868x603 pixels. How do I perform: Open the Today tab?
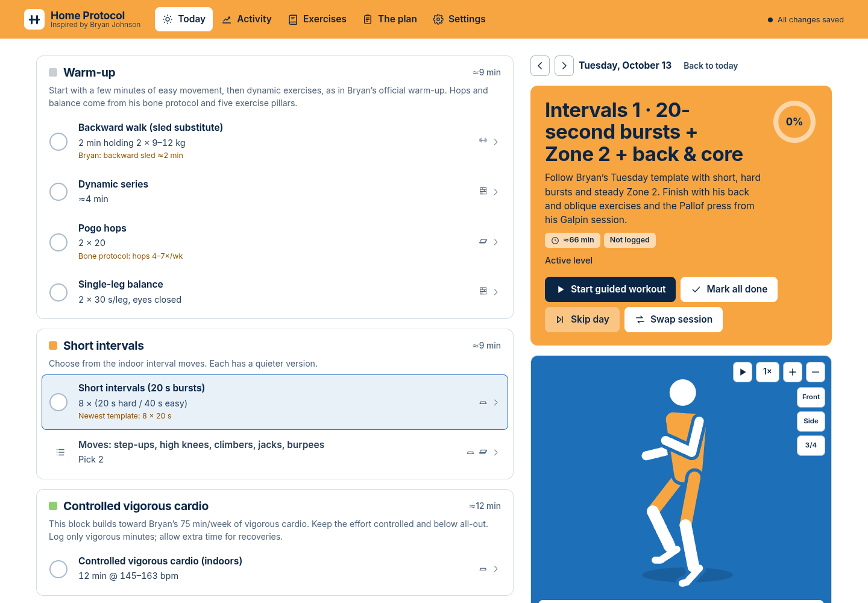pos(184,19)
